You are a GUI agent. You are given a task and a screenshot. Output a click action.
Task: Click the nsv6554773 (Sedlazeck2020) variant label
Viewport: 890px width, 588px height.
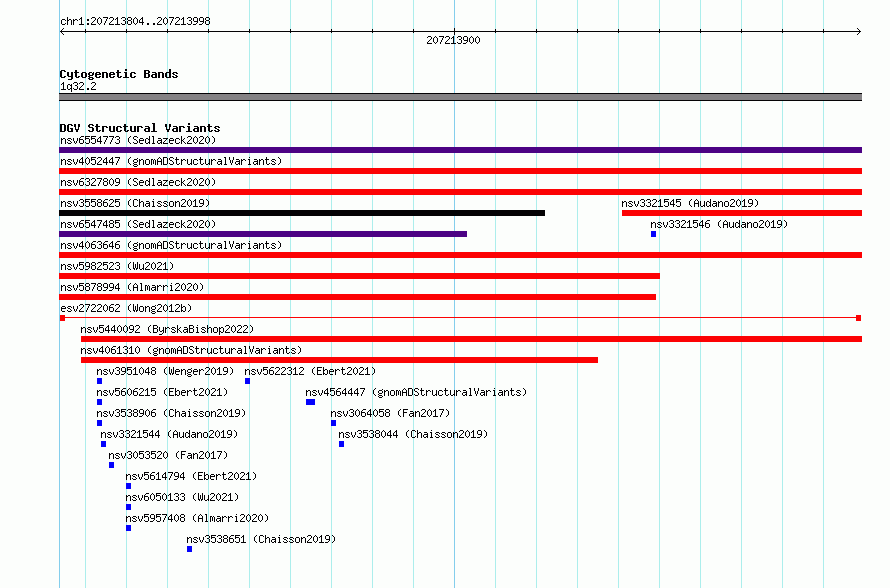[x=138, y=140]
